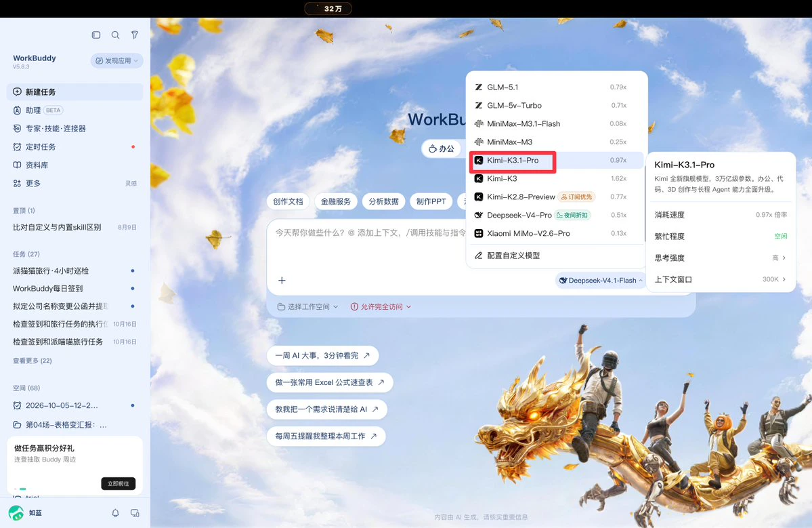812x528 pixels.
Task: Open pinned item 比对自定义与内置skill区别
Action: (75, 227)
